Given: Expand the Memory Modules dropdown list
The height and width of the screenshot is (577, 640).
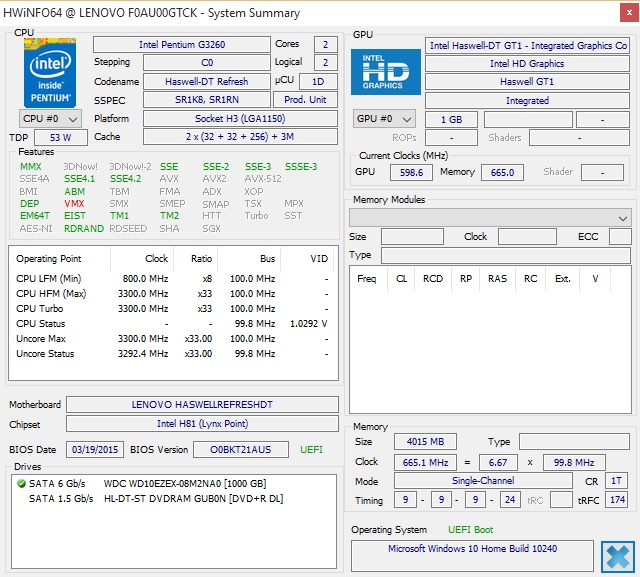Looking at the screenshot, I should pyautogui.click(x=622, y=217).
